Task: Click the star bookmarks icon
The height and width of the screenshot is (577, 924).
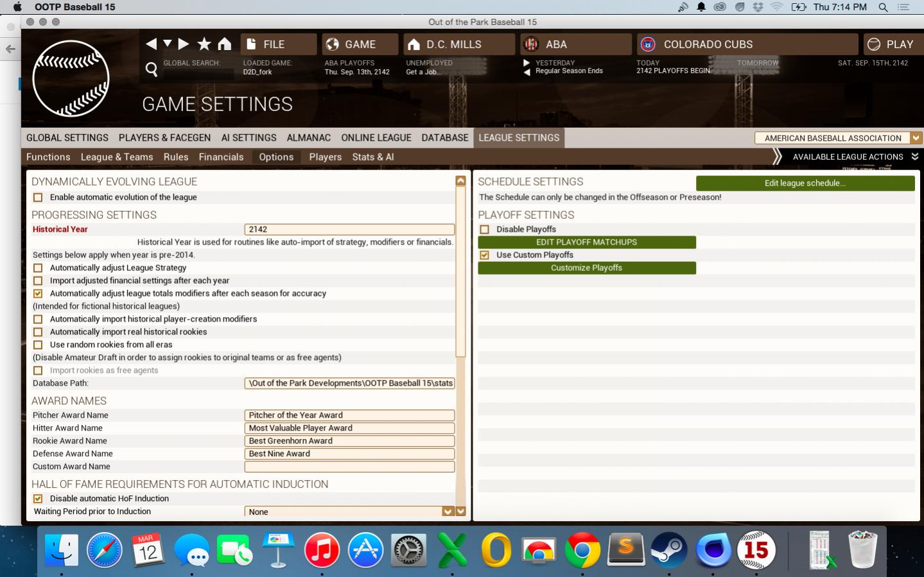Action: click(204, 44)
